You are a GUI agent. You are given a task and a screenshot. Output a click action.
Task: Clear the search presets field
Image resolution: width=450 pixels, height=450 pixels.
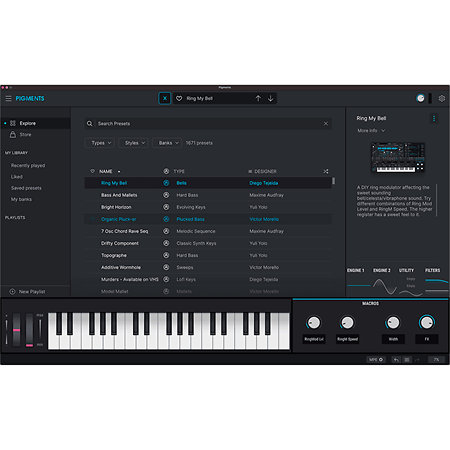click(326, 124)
